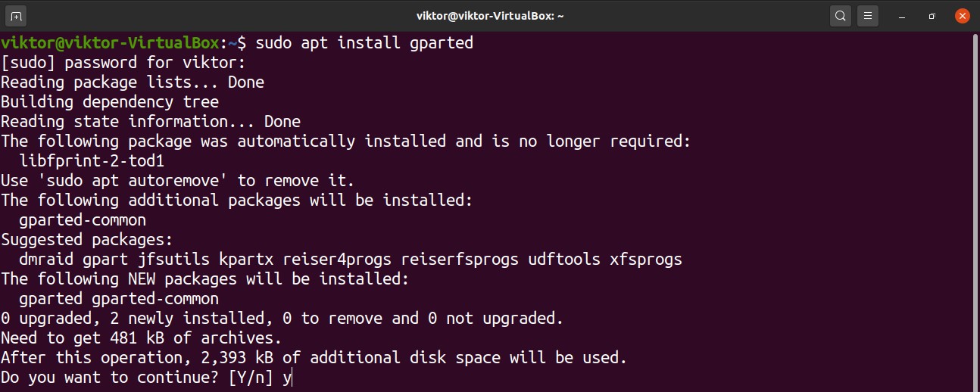Click the '[sudo] password for viktor' line

tap(123, 62)
